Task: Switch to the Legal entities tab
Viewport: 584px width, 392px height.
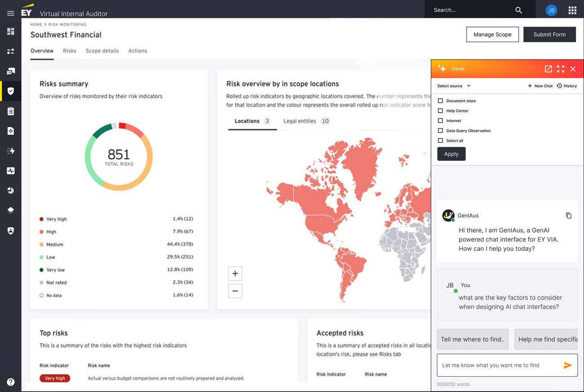Action: point(307,121)
